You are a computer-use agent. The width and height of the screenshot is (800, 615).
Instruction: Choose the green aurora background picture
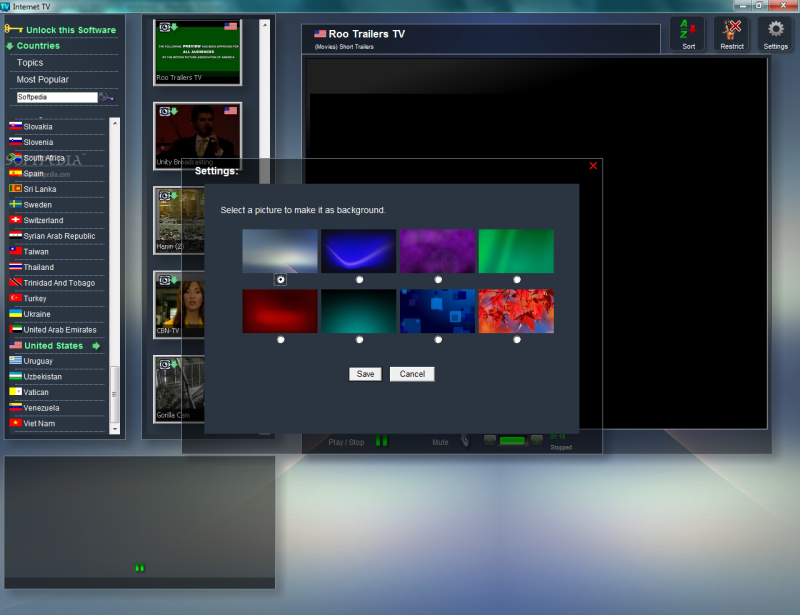pos(516,251)
